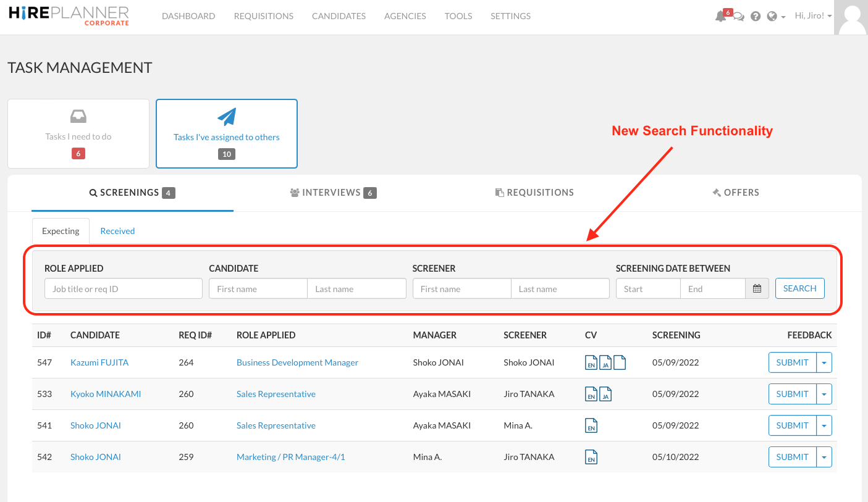This screenshot has height=502, width=868.
Task: Open notifications via the bell icon
Action: pyautogui.click(x=721, y=16)
